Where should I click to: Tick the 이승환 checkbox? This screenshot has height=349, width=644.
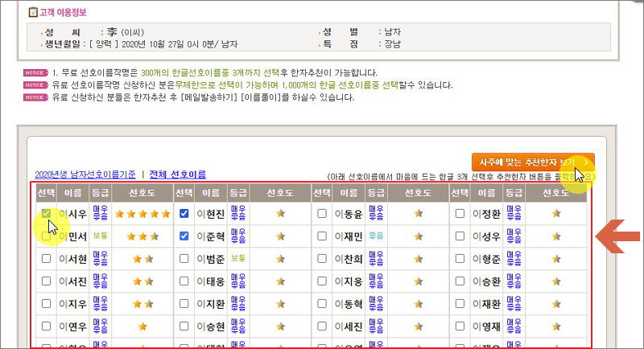(460, 281)
